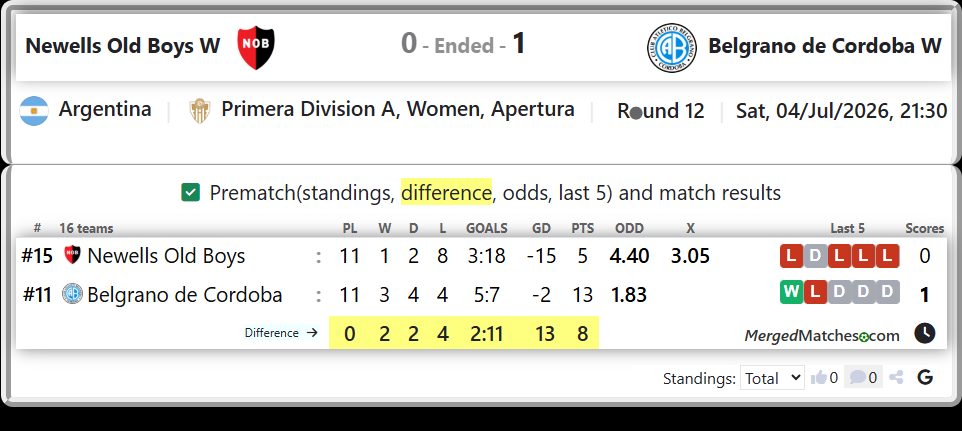Open Newells Old Boys W team title
The height and width of the screenshot is (431, 962).
tap(123, 46)
